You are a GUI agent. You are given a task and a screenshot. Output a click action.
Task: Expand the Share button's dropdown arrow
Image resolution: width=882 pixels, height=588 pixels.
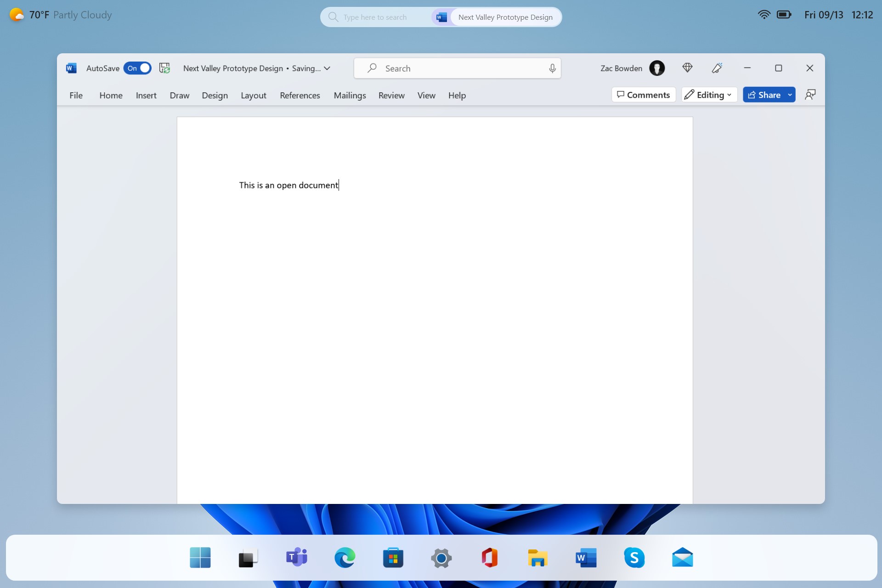coord(790,95)
